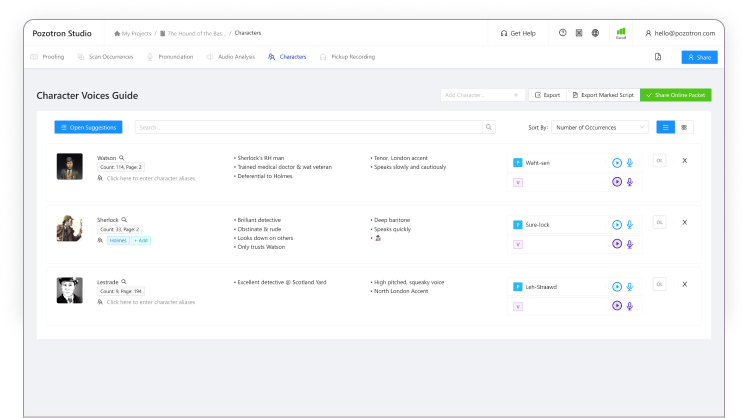Switch to grid view layout
748x418 pixels.
coord(684,127)
